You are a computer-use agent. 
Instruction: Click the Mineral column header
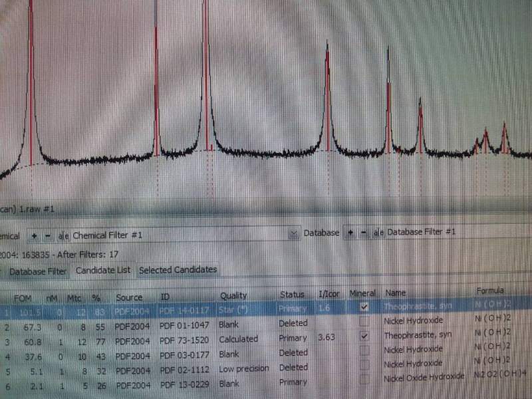click(x=362, y=293)
